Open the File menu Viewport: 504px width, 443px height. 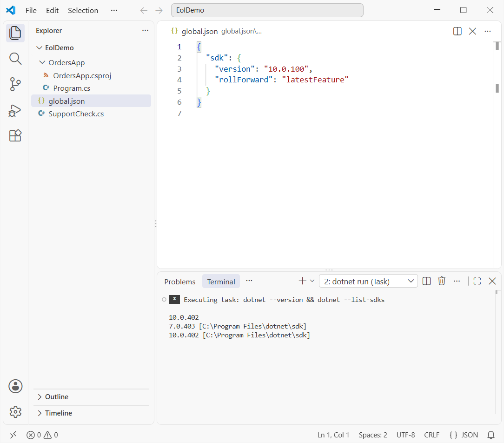pos(31,10)
